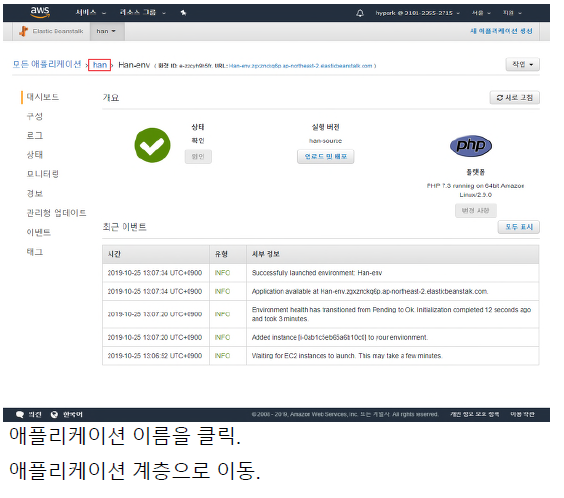This screenshot has height=498, width=564.
Task: Select the 'Environment health has transitioned' event
Action: pos(320,314)
